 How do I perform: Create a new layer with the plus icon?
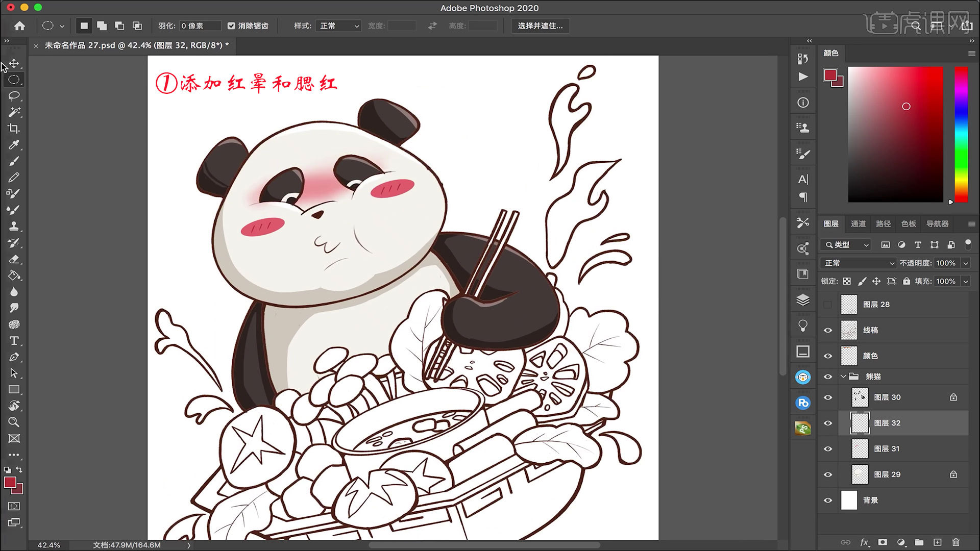pos(937,542)
